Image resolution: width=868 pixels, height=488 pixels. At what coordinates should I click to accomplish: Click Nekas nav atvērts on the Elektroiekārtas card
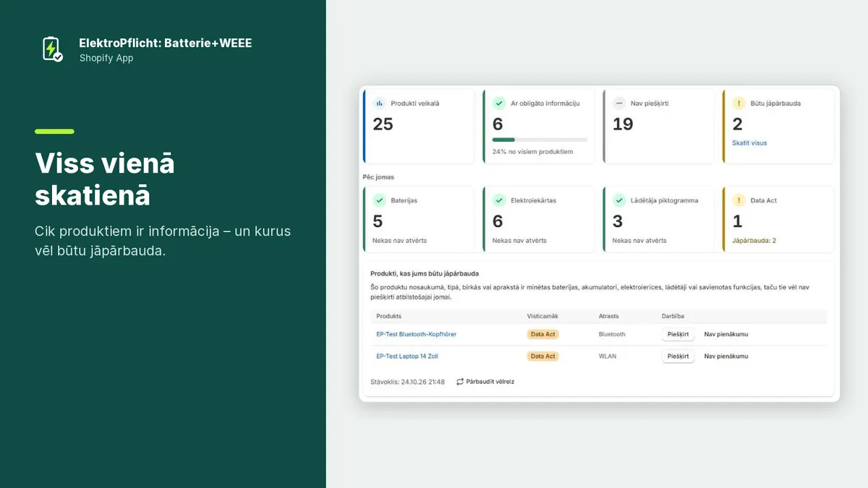(519, 240)
